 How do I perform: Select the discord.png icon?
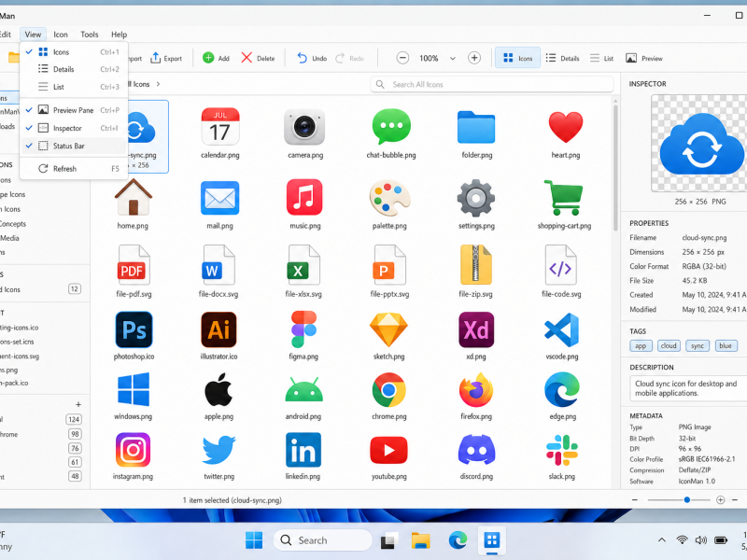click(x=476, y=456)
